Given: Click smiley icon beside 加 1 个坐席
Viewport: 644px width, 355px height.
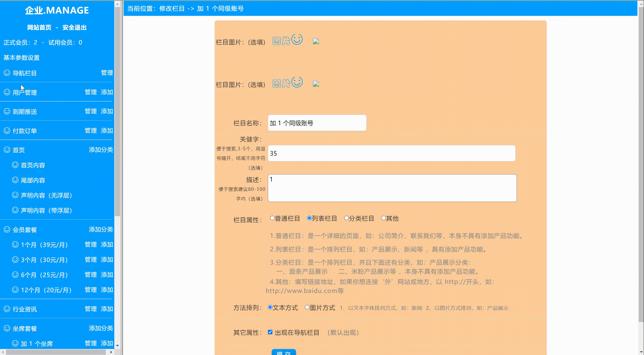Looking at the screenshot, I should [x=15, y=343].
